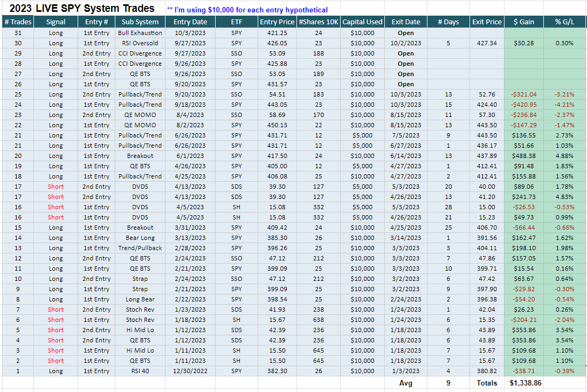Viewport: 587px width, 392px height.
Task: Click the blue $10,000 hypothetical entry note
Action: click(x=247, y=10)
